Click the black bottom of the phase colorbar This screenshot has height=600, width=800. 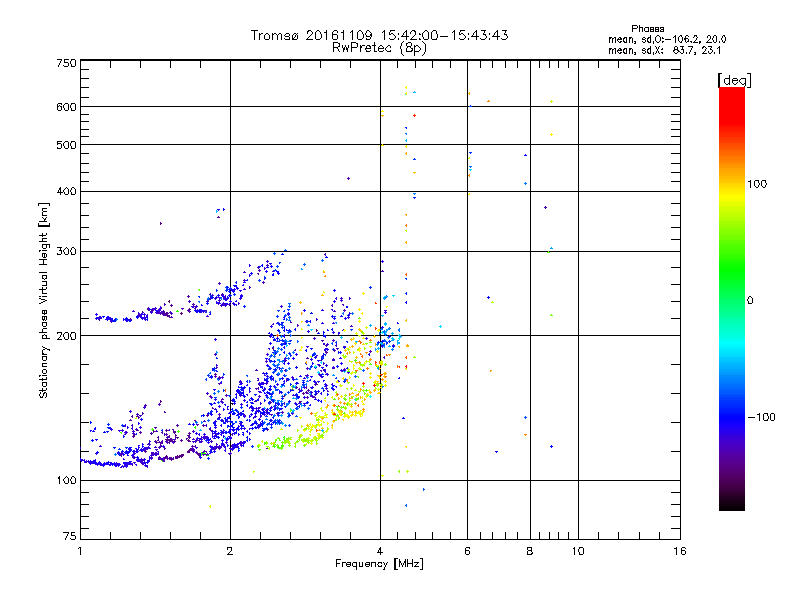[732, 504]
